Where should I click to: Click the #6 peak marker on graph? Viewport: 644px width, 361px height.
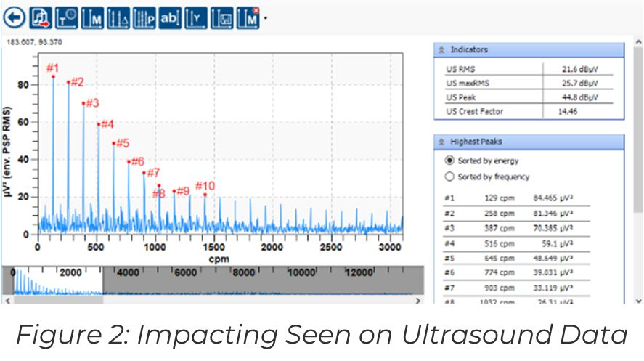click(x=129, y=161)
